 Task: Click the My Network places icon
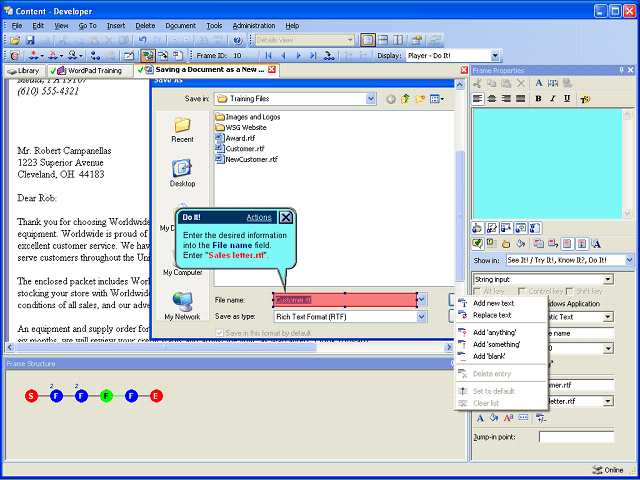pyautogui.click(x=182, y=306)
